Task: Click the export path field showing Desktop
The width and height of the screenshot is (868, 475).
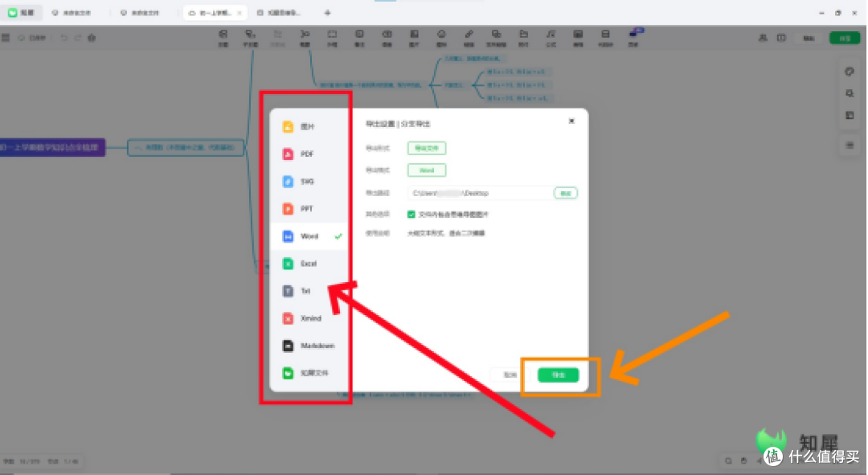Action: [x=479, y=193]
